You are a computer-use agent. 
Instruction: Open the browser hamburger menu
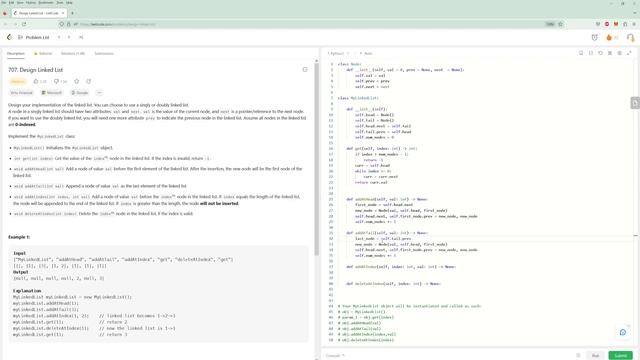point(634,24)
